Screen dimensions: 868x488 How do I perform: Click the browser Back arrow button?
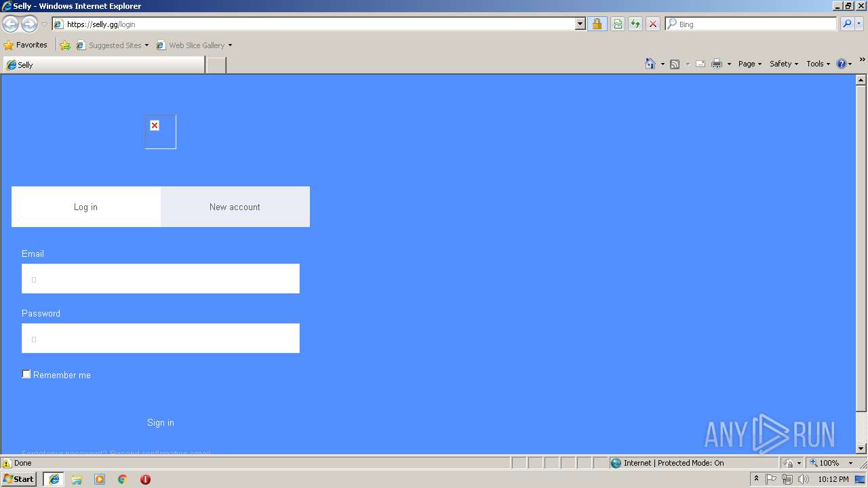(x=10, y=24)
